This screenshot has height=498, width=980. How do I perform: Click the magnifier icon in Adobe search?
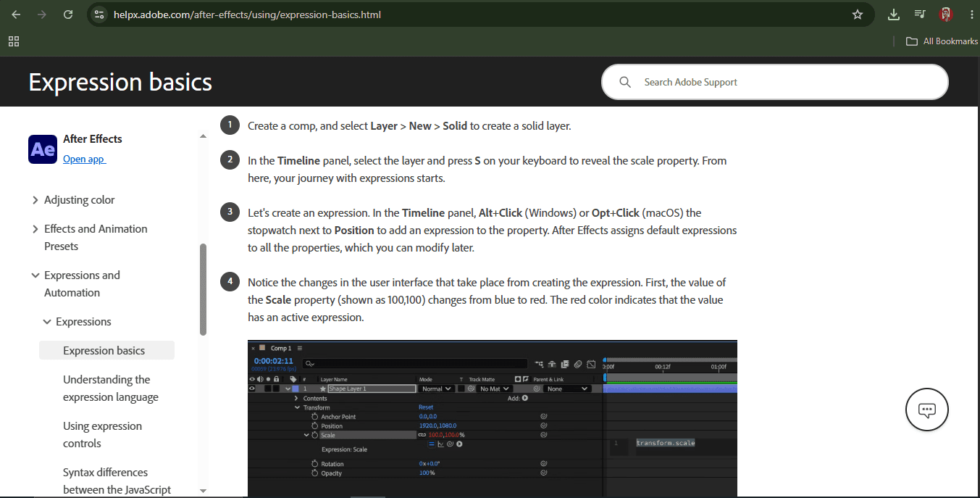coord(625,82)
